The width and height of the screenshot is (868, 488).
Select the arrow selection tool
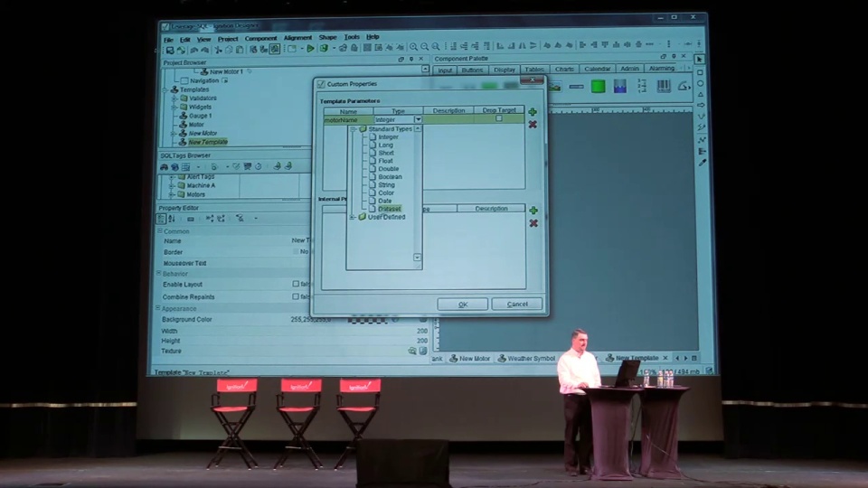coord(700,60)
